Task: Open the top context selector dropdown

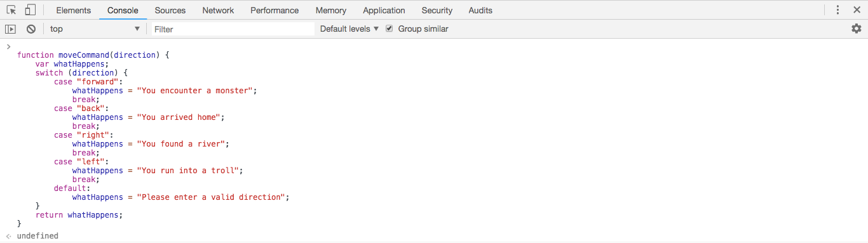Action: pyautogui.click(x=95, y=29)
